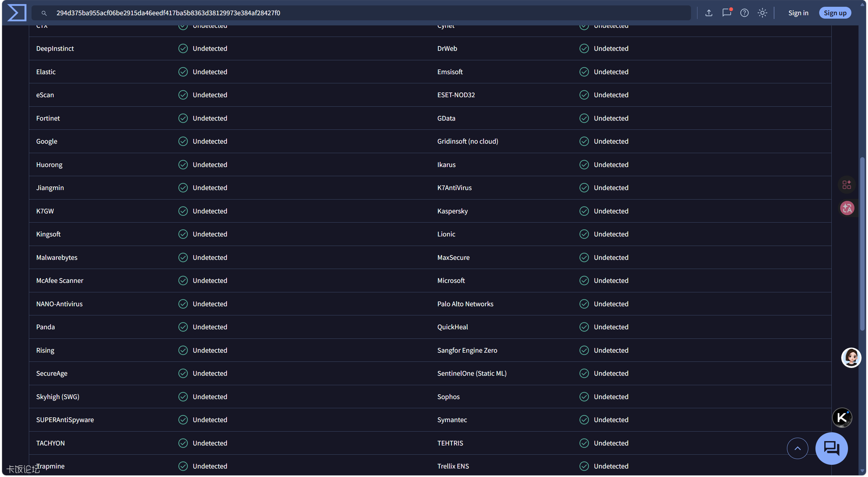Viewport: 868px width, 477px height.
Task: Click the red translate extension icon
Action: 847,208
